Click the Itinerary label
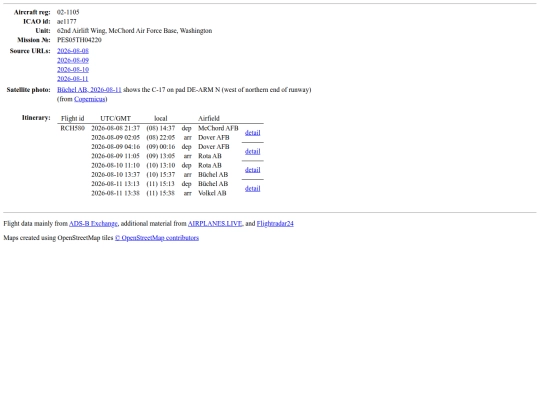 tap(36, 118)
